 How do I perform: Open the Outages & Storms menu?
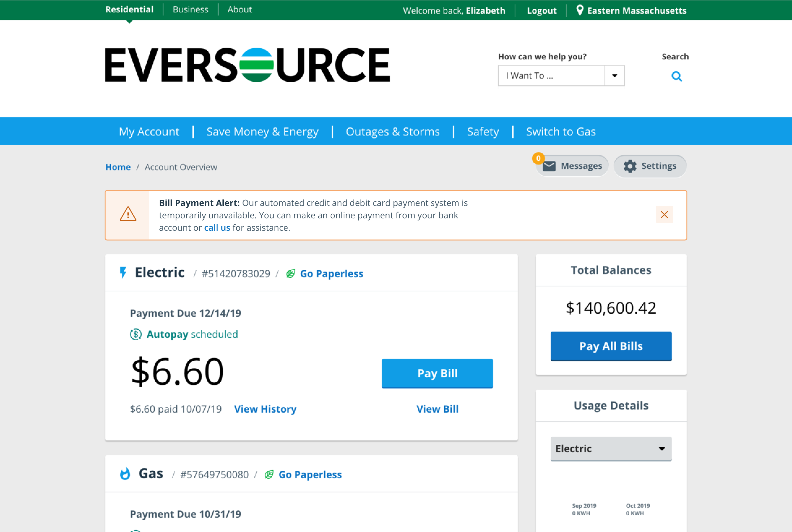point(393,131)
